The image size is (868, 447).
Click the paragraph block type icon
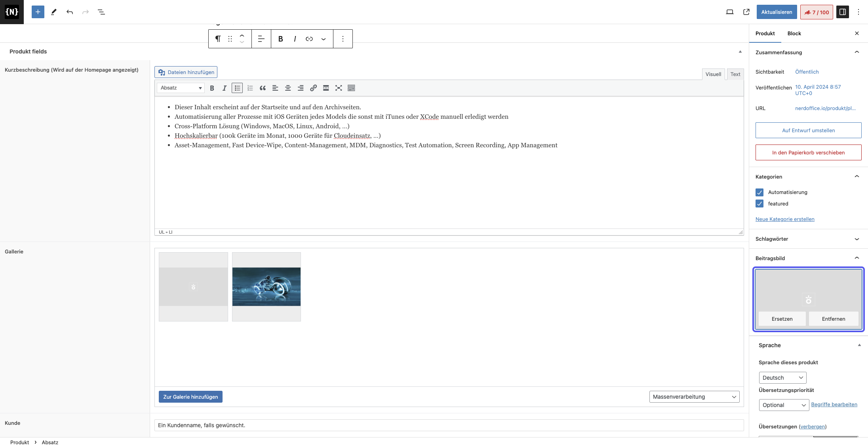[x=218, y=39]
